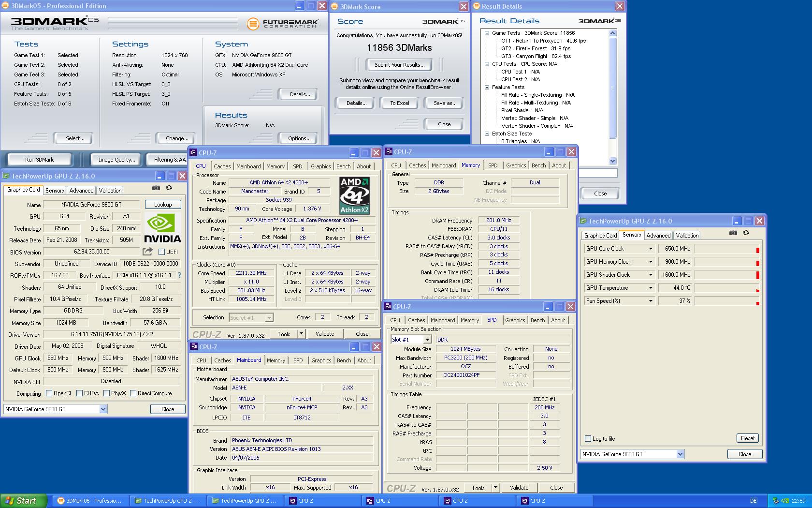Open GPU Core Clock sensor dropdown
This screenshot has height=508, width=812.
651,249
